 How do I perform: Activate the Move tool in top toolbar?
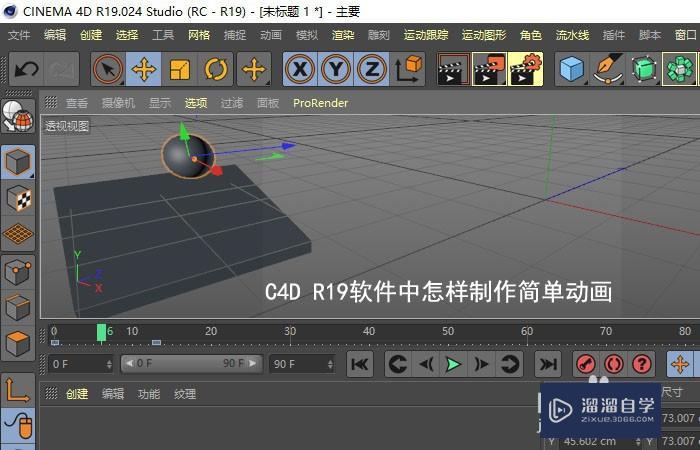click(144, 69)
